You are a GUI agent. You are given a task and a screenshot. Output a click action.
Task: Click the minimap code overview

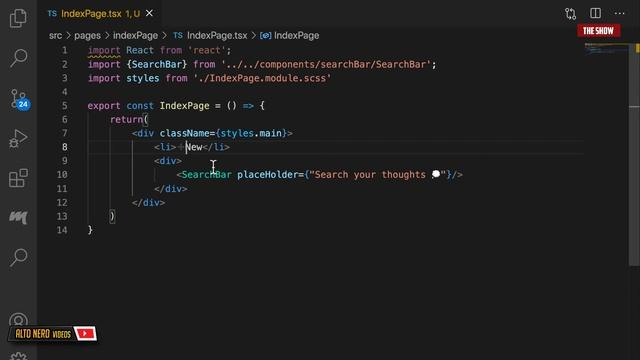click(606, 49)
